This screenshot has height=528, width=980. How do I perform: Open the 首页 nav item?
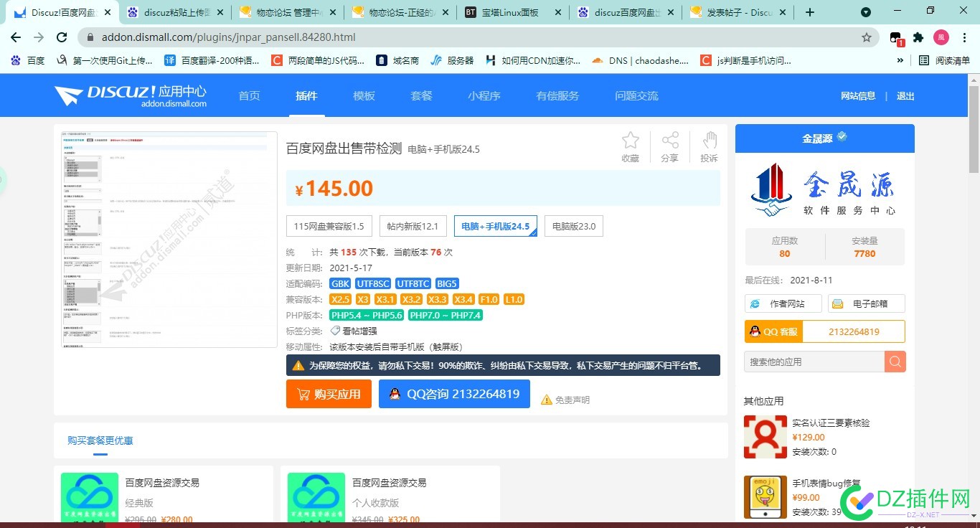click(249, 96)
